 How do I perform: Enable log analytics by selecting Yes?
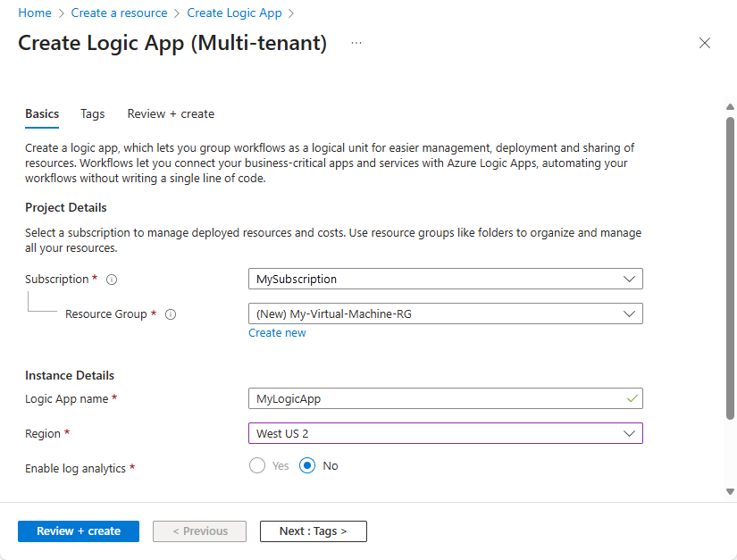click(256, 465)
